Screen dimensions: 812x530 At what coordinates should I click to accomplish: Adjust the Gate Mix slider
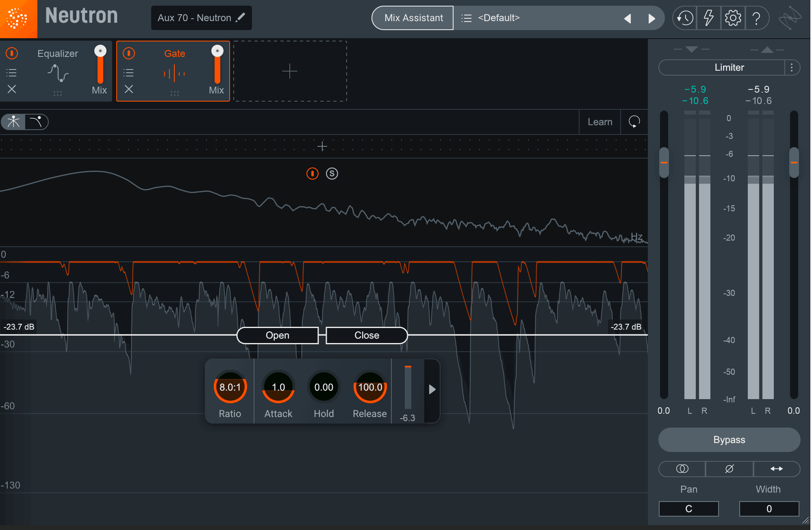pyautogui.click(x=217, y=65)
